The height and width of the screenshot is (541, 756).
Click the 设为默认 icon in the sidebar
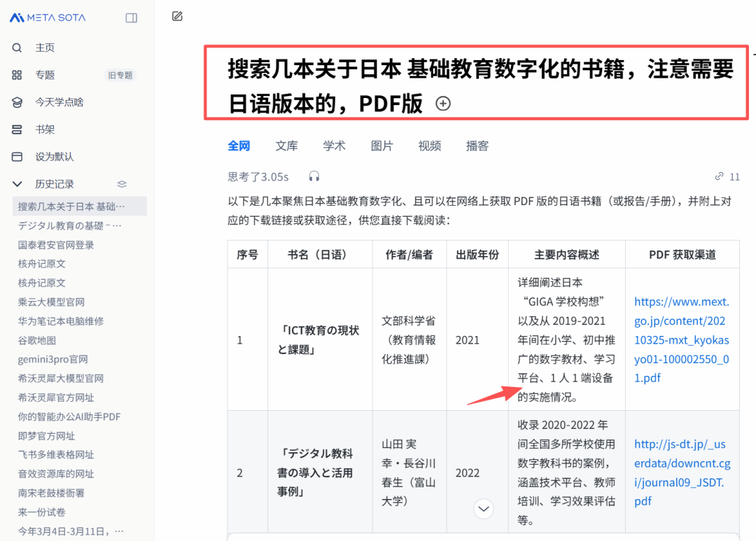(x=17, y=156)
